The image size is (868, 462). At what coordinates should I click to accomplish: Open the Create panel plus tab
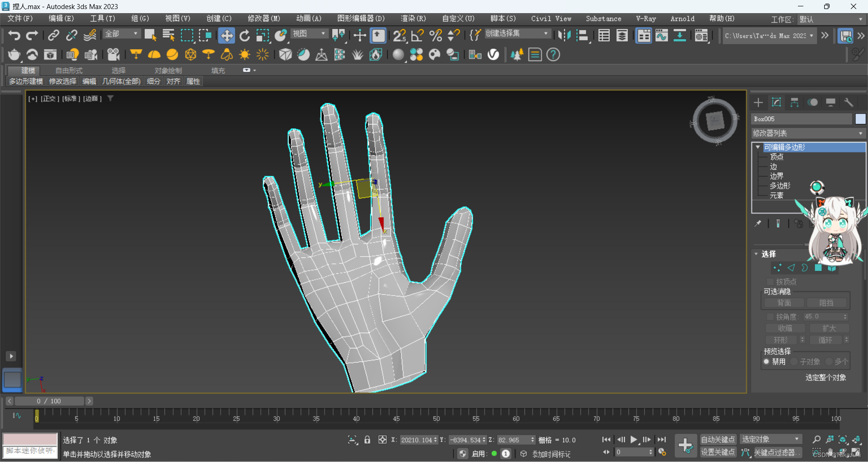pyautogui.click(x=758, y=103)
